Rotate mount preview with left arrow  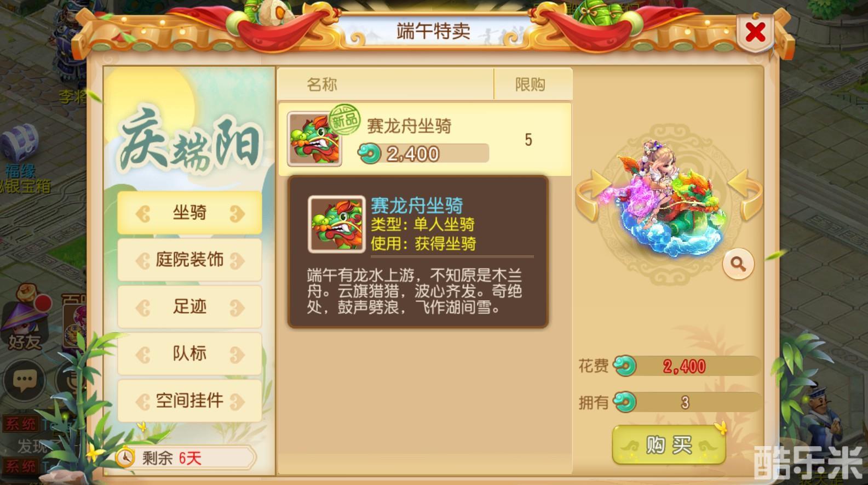click(594, 195)
